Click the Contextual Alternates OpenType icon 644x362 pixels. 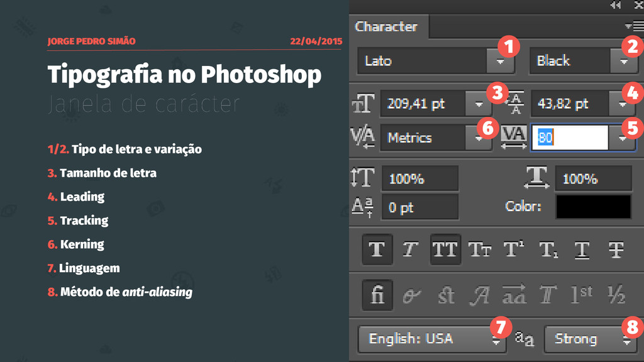coord(411,295)
